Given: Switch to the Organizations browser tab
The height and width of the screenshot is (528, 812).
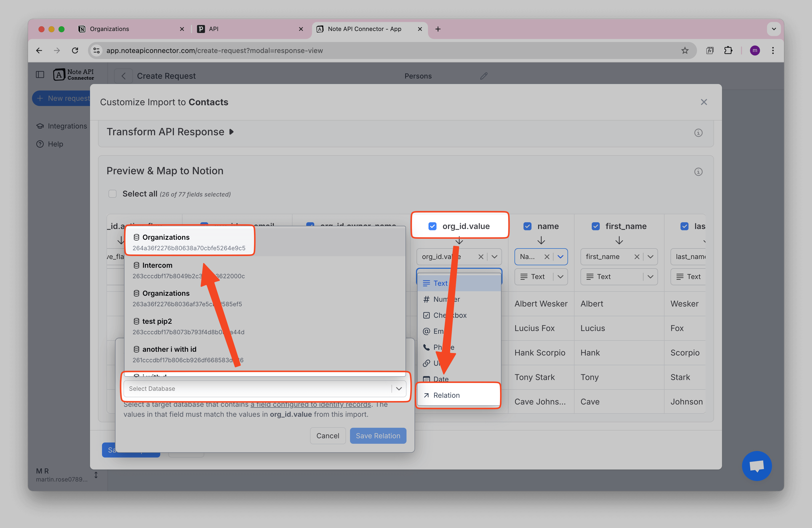Looking at the screenshot, I should point(131,29).
